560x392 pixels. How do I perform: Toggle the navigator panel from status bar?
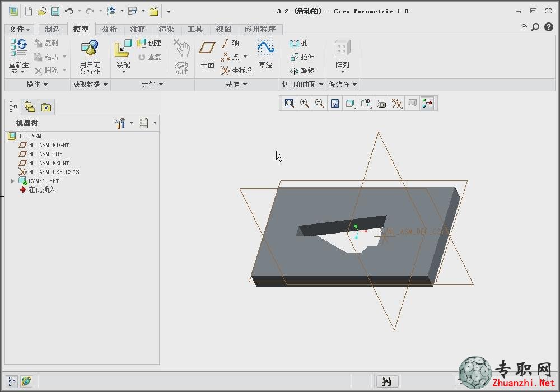[x=12, y=382]
